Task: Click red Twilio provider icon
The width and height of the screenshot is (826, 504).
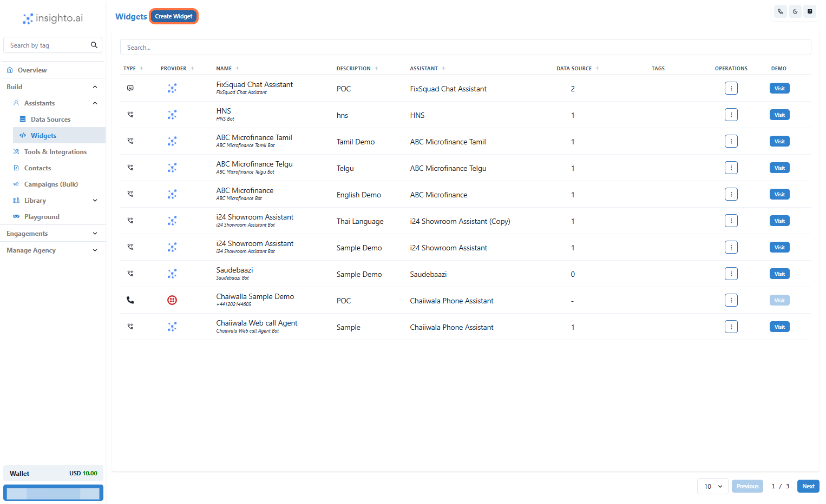Action: pos(172,300)
